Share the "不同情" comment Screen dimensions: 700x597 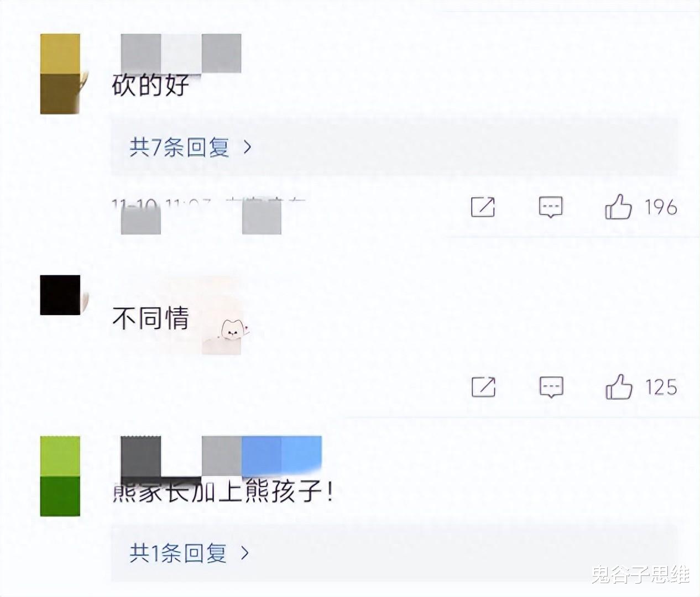coord(483,386)
